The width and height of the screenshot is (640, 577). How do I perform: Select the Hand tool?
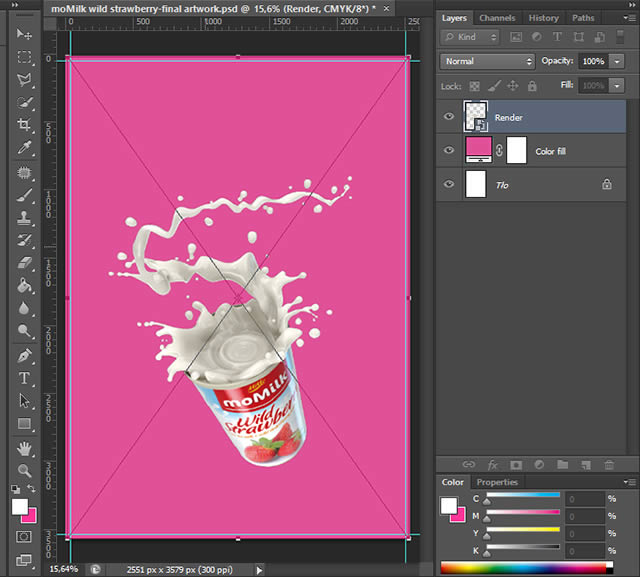[x=24, y=448]
